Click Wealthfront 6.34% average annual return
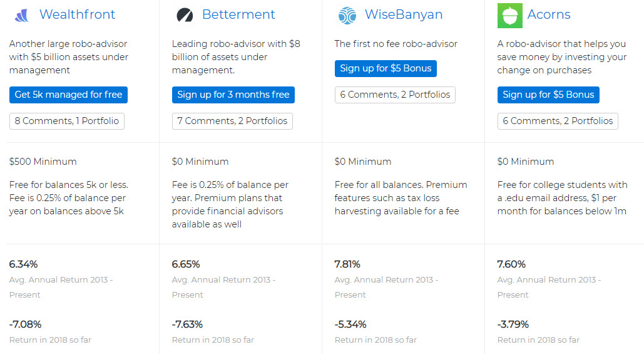The height and width of the screenshot is (354, 644). coord(23,264)
